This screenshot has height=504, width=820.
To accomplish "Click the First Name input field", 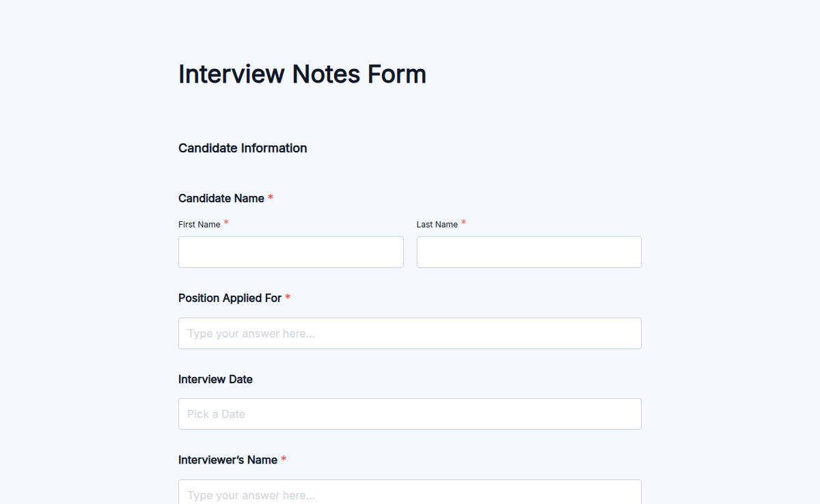I will point(290,252).
